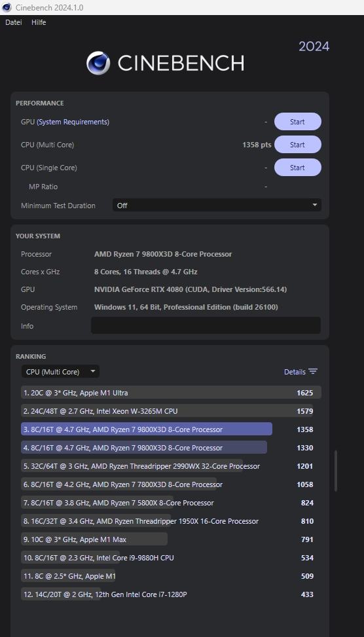The image size is (364, 637).
Task: Click the MP Ratio label
Action: pyautogui.click(x=43, y=187)
